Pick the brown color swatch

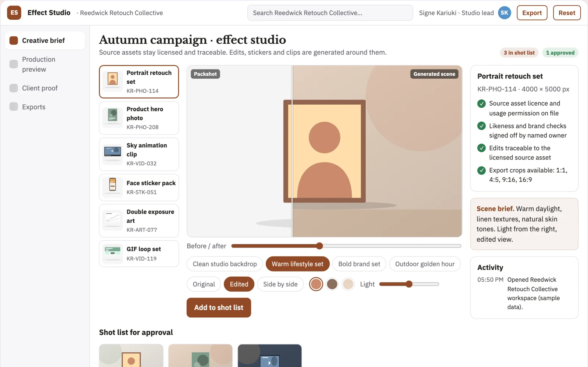pos(332,284)
